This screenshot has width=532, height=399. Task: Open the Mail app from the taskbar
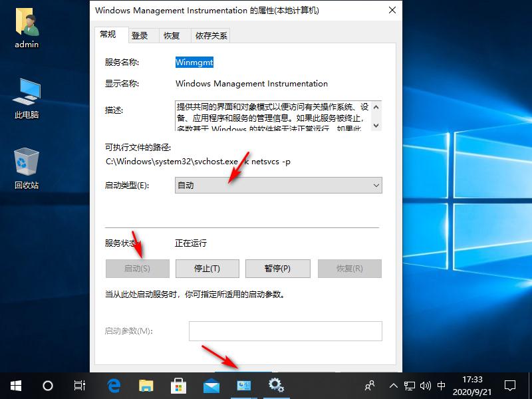click(x=211, y=386)
